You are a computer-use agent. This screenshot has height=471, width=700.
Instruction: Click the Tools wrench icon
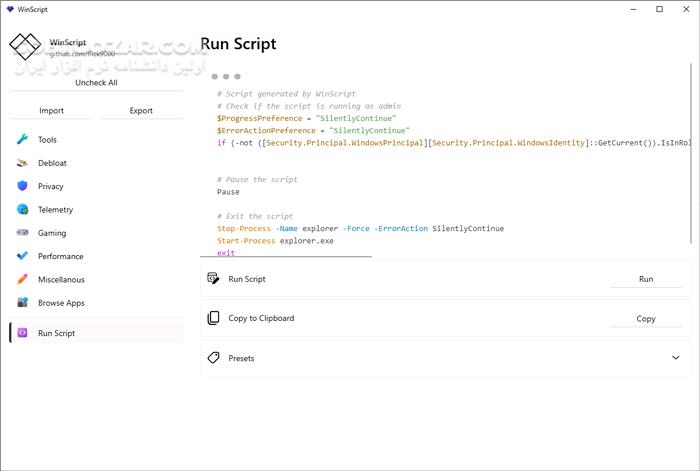tap(22, 139)
